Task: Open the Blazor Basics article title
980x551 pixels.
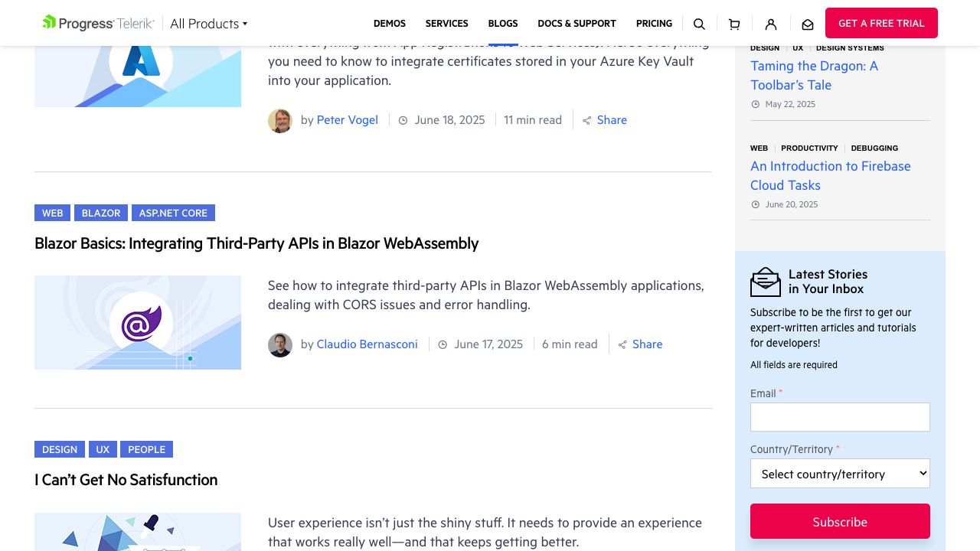Action: click(x=256, y=243)
